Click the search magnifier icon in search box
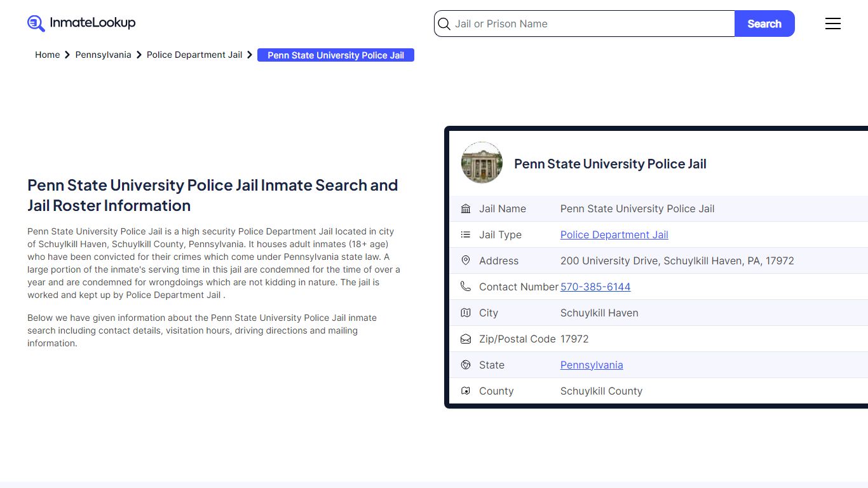The height and width of the screenshot is (488, 868). (x=444, y=24)
